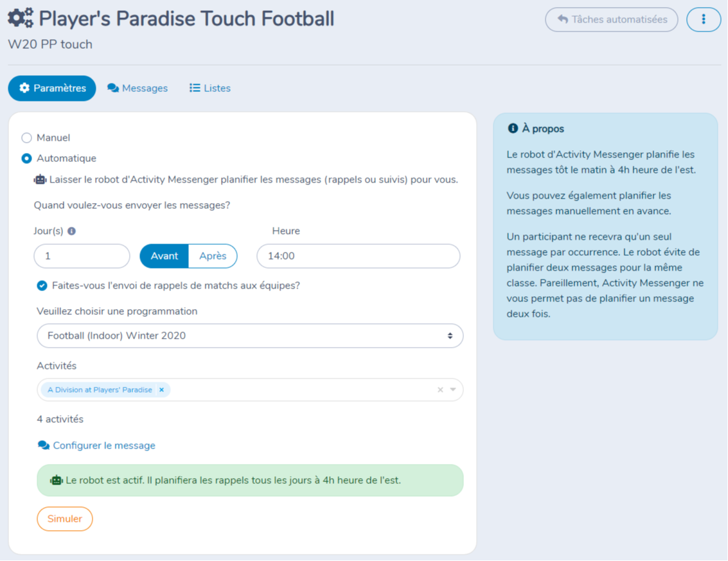Switch to the Listes tab
728x561 pixels.
210,88
